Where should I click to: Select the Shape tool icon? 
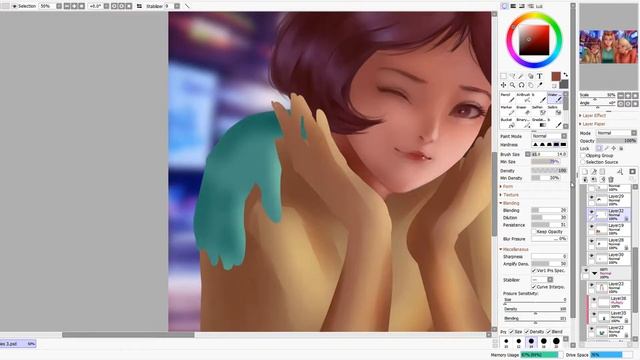(531, 76)
